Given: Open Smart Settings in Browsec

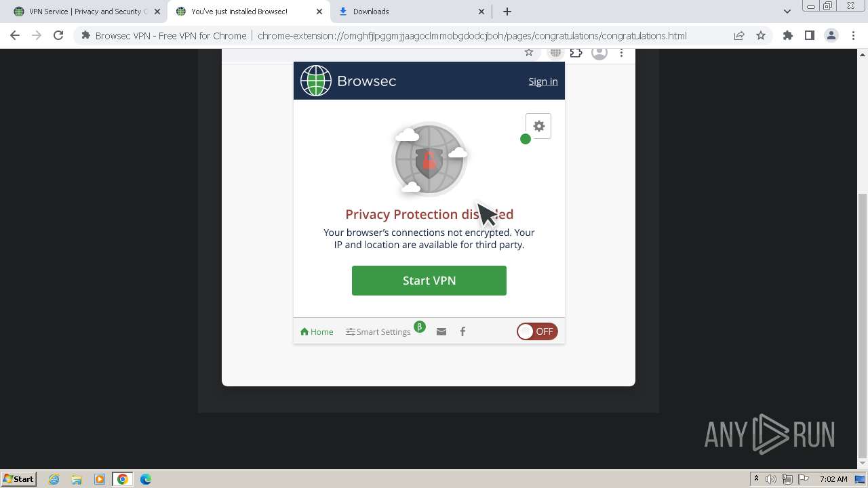Looking at the screenshot, I should point(378,331).
